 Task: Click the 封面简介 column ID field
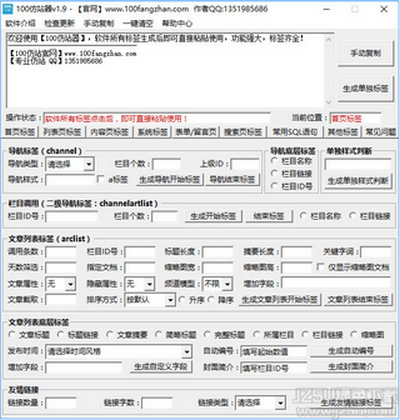point(273,368)
